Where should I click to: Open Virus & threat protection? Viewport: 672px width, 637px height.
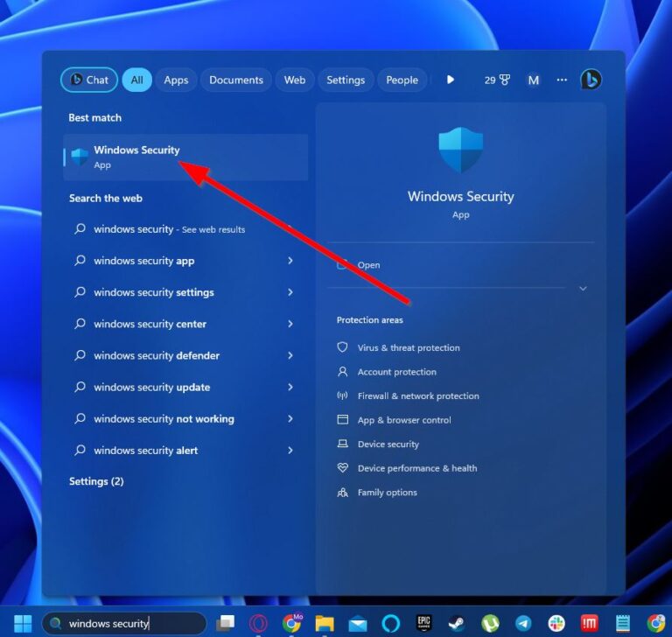coord(408,347)
